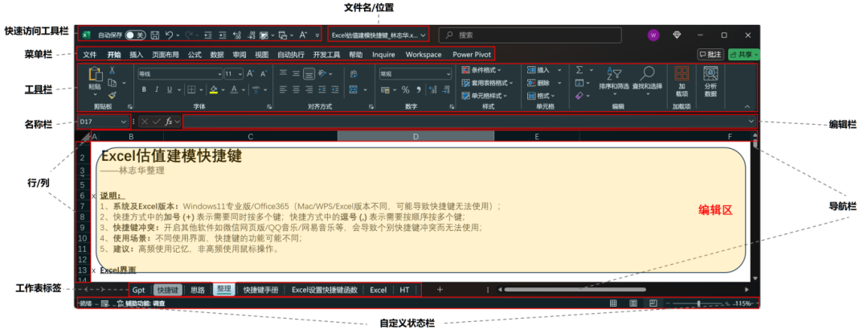Screen dimensions: 868x334
Task: Click the AutoSum sigma icon
Action: coord(579,70)
